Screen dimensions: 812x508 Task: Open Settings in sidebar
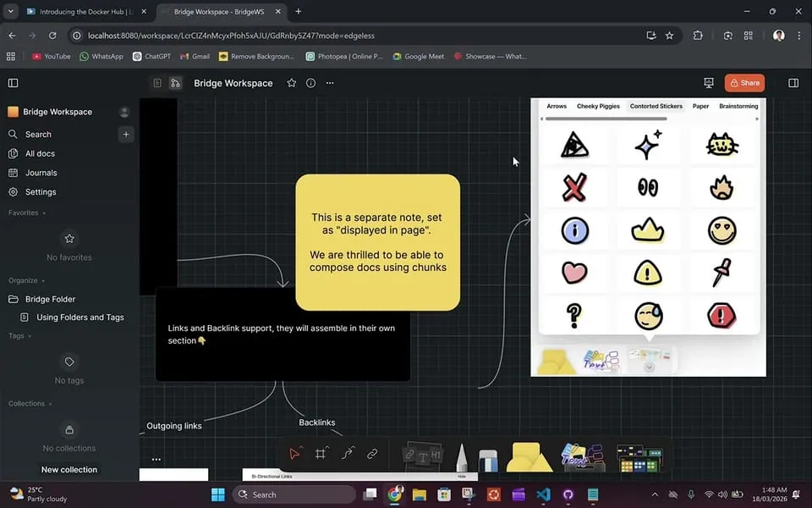[x=41, y=192]
